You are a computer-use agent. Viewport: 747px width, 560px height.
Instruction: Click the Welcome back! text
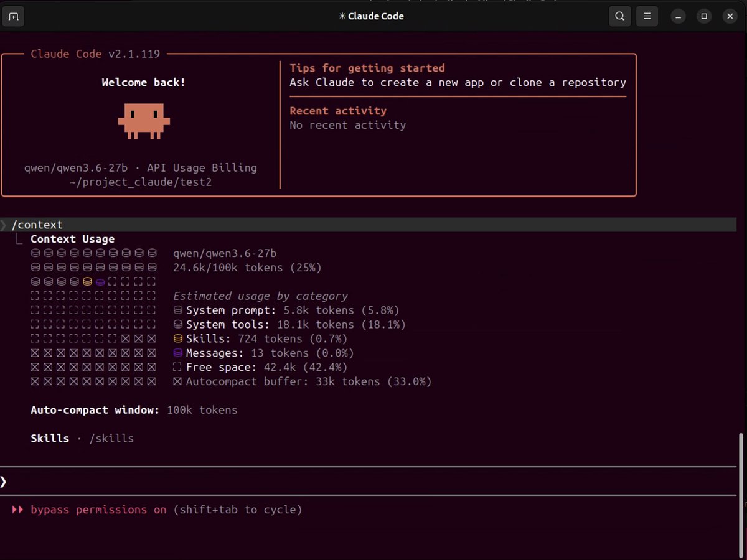point(144,82)
